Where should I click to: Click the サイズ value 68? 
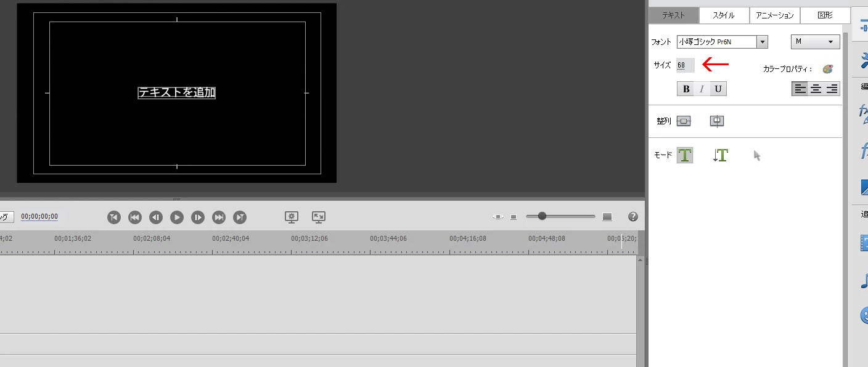click(681, 65)
